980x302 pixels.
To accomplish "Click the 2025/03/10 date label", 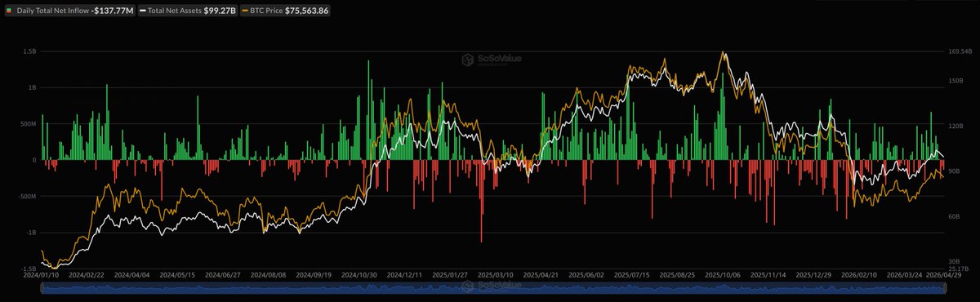I will [x=497, y=275].
